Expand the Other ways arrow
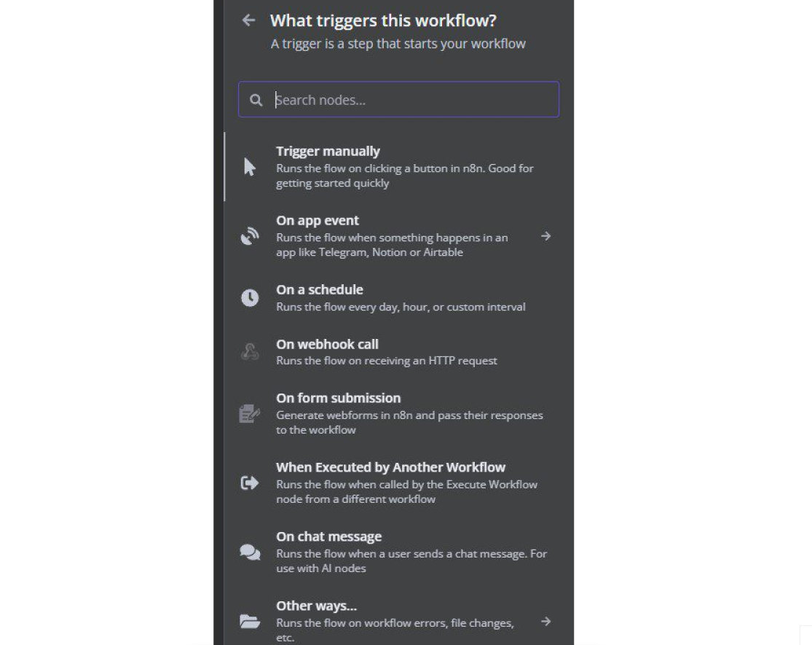The image size is (812, 645). coord(545,621)
